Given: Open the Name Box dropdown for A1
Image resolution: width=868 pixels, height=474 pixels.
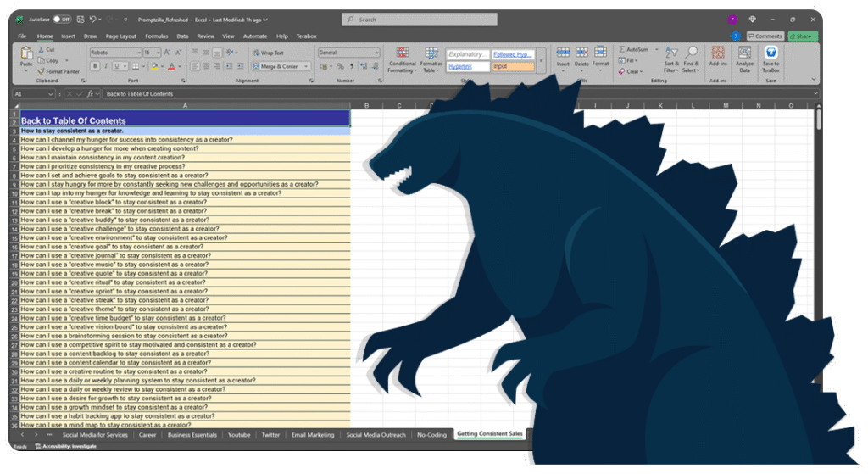Looking at the screenshot, I should click(x=50, y=94).
